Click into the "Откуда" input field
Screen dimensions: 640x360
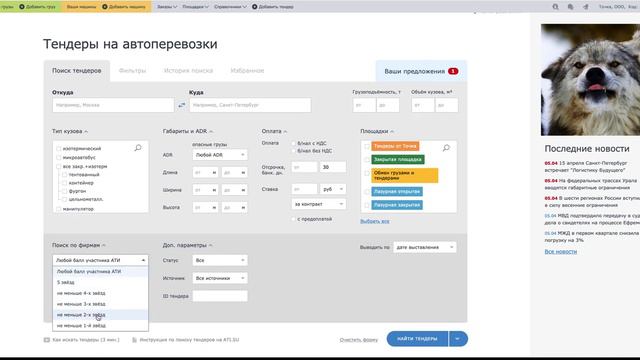pos(113,105)
